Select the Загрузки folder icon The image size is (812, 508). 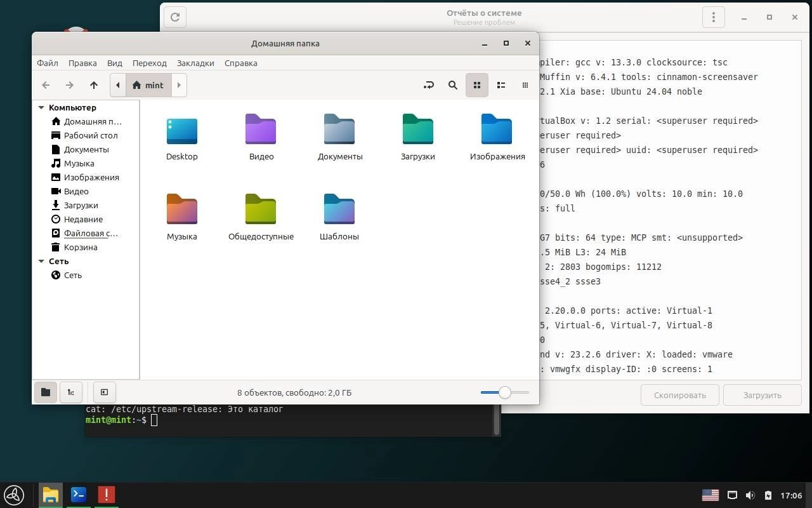point(418,129)
